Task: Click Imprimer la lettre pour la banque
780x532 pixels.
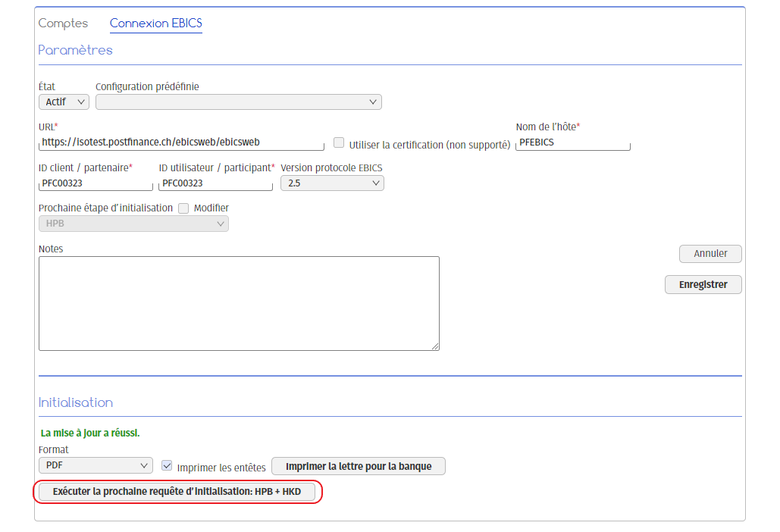Action: (x=358, y=466)
